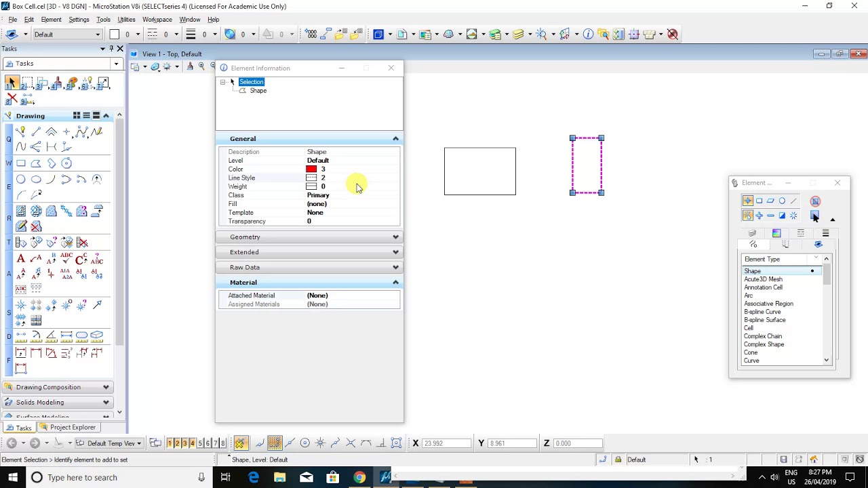Choose the Circle selection method
Image resolution: width=868 pixels, height=488 pixels.
782,201
